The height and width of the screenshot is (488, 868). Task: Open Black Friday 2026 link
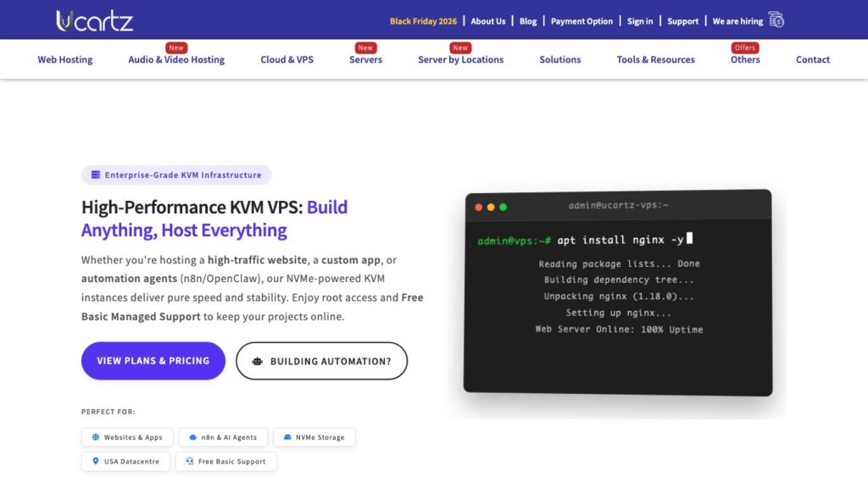coord(424,21)
